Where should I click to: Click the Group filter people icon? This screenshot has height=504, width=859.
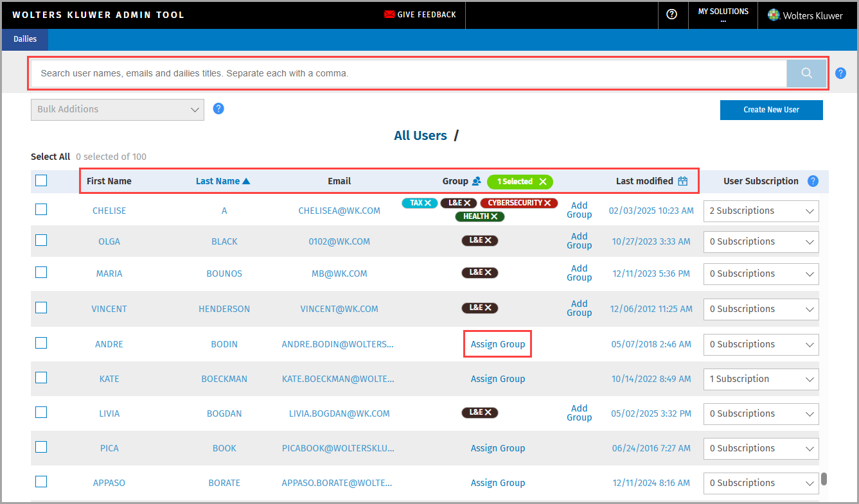[x=477, y=181]
